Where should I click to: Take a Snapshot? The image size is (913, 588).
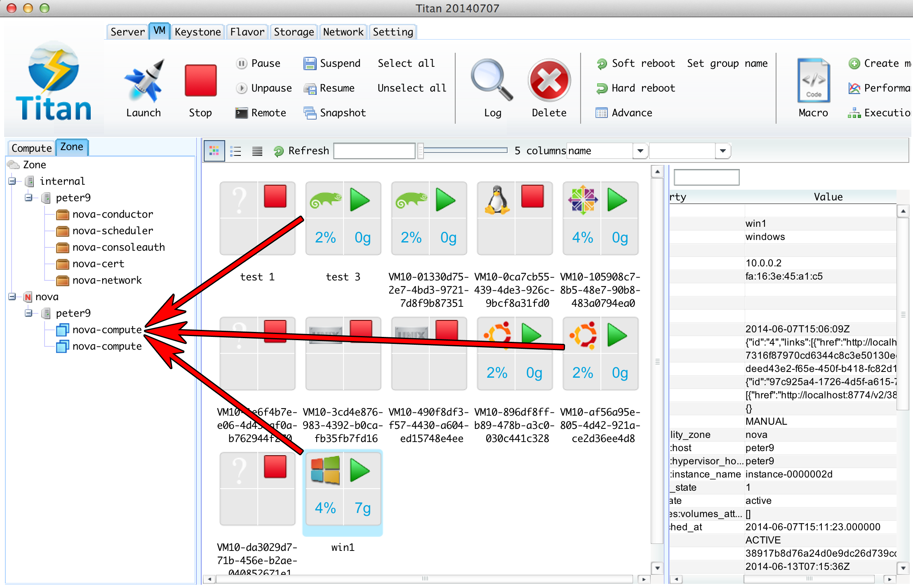coord(335,113)
